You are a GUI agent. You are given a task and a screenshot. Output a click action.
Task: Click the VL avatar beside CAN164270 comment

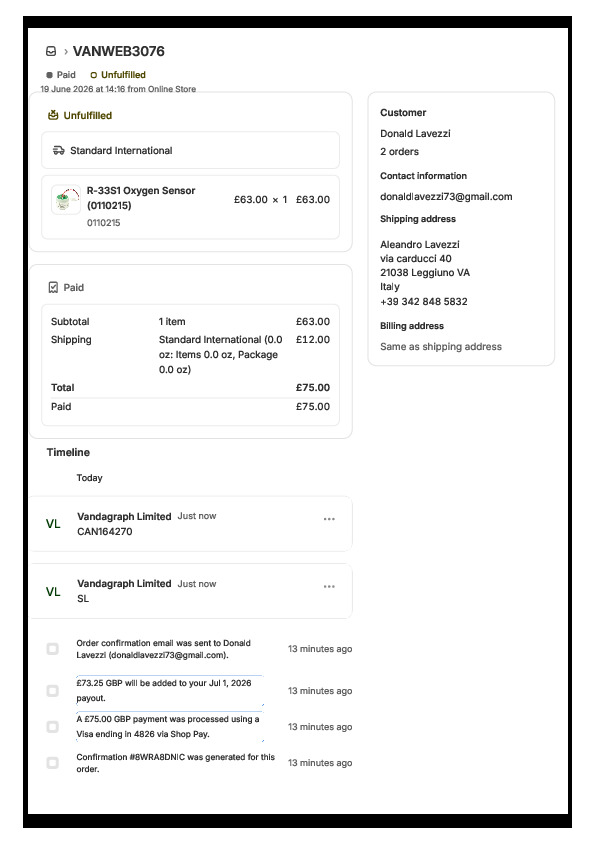point(53,524)
